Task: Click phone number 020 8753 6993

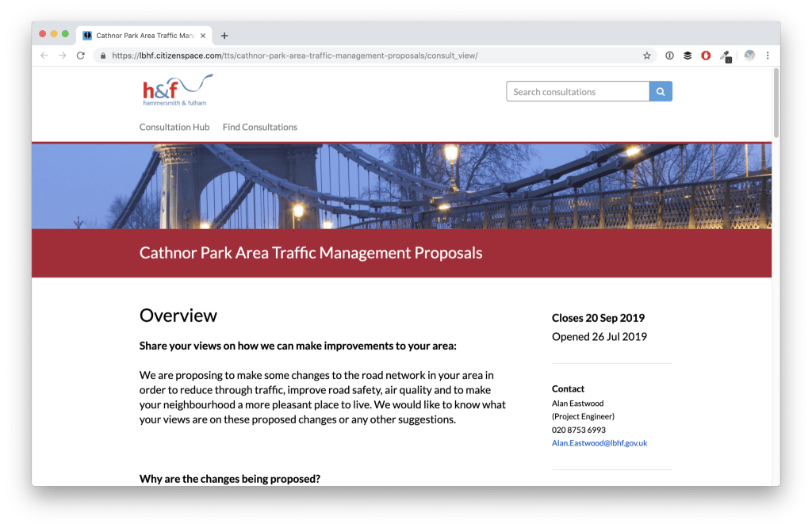Action: pyautogui.click(x=578, y=430)
